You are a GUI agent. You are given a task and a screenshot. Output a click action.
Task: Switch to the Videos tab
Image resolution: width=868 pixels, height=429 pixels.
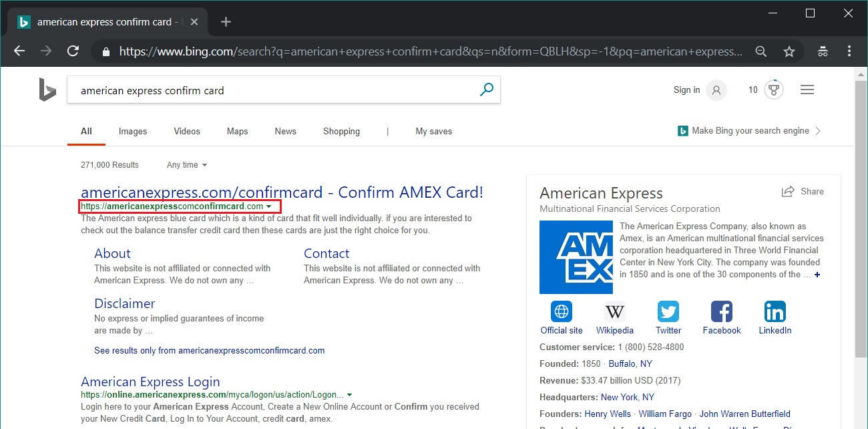[187, 131]
